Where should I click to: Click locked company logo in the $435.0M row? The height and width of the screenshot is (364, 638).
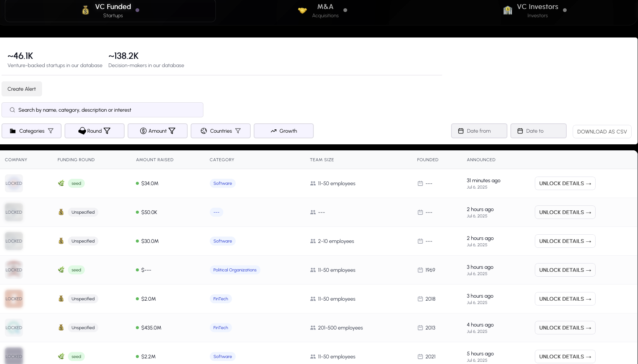14,328
